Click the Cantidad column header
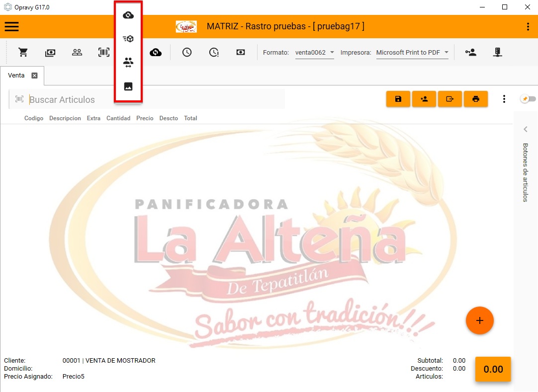 pyautogui.click(x=118, y=118)
